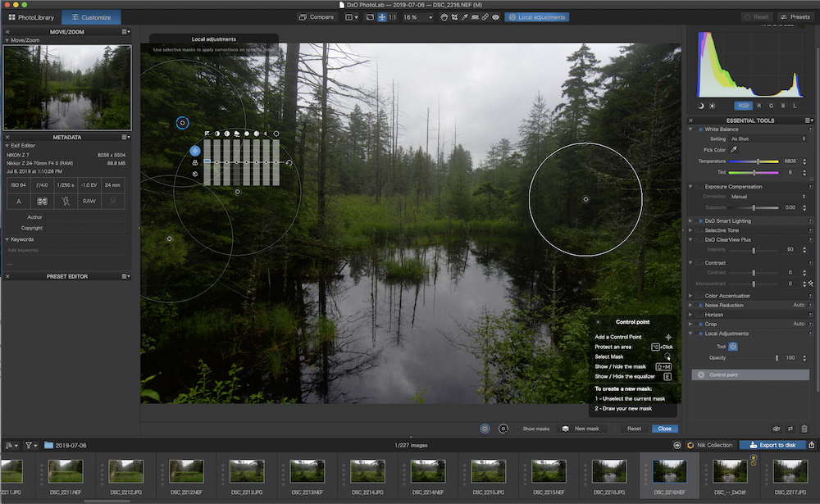The image size is (820, 504).
Task: Click the Local Adjustments tool icon
Action: click(x=734, y=347)
